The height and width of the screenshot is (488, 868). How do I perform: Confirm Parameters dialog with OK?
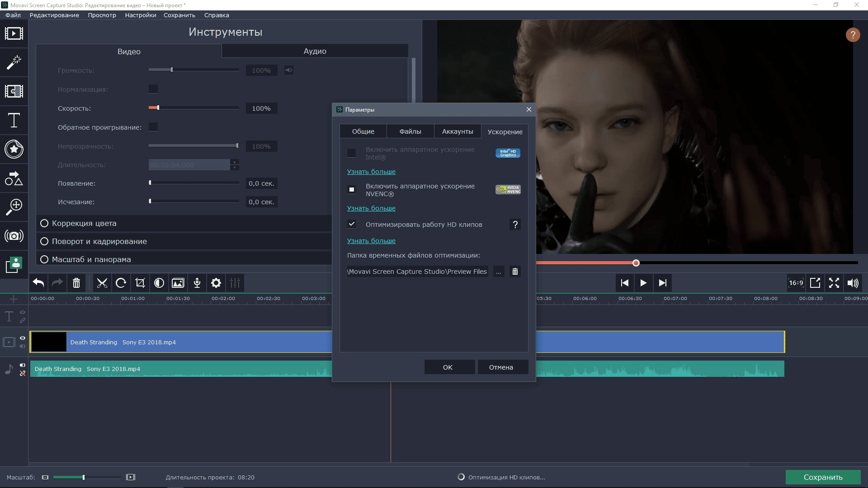(x=449, y=367)
